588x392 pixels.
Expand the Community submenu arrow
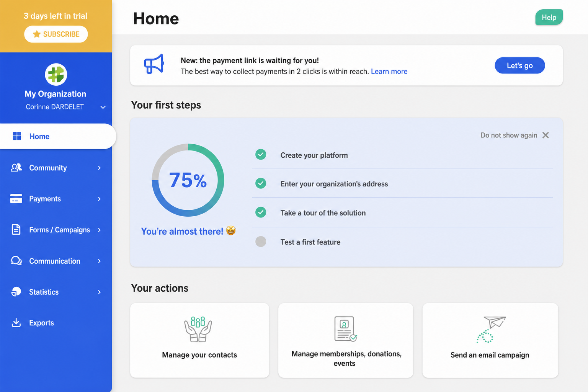(x=100, y=168)
